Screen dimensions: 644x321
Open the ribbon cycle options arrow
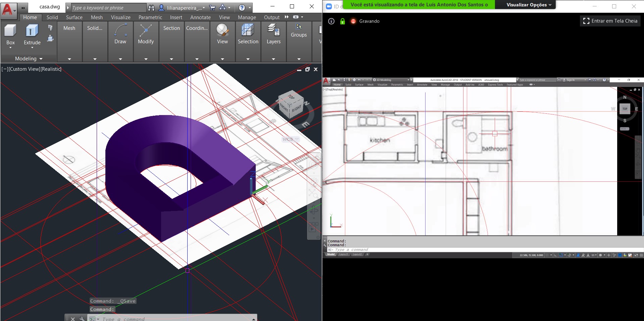(302, 17)
